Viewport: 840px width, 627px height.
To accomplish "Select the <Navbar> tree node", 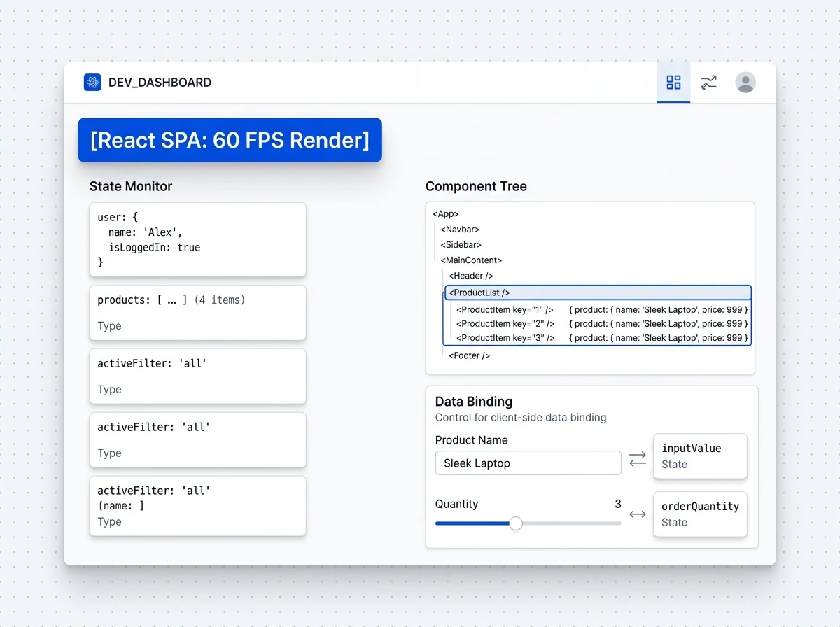I will 460,230.
